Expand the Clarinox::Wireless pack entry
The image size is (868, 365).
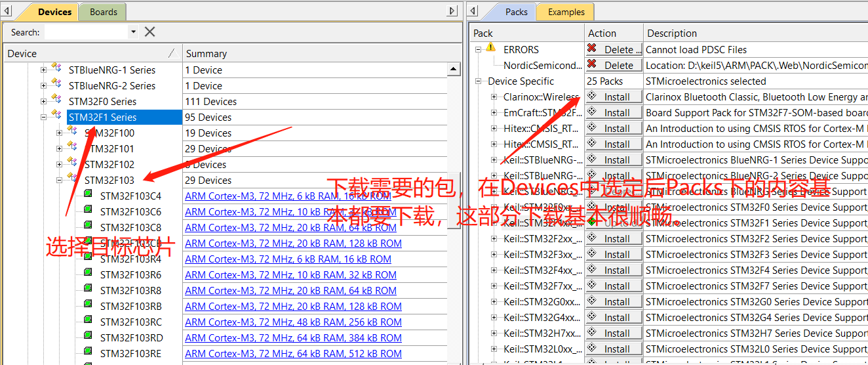coord(494,97)
